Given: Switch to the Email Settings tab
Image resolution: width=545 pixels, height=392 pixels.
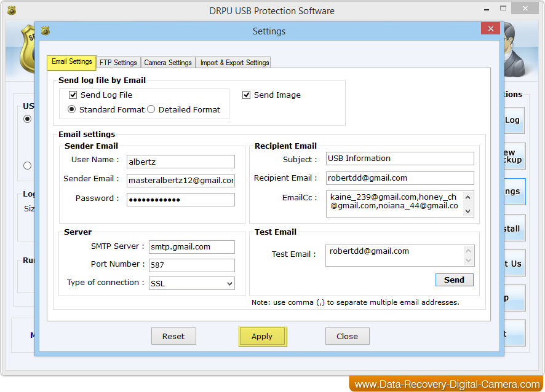Looking at the screenshot, I should [71, 62].
